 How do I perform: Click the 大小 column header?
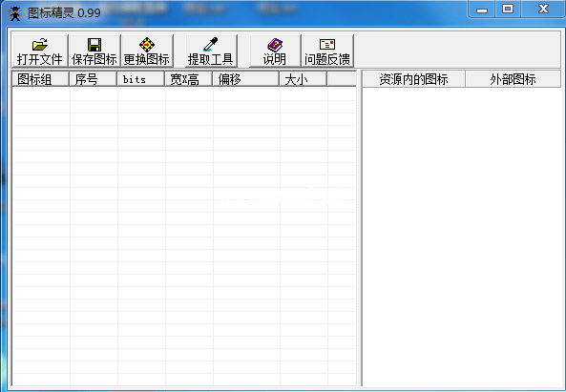[x=304, y=79]
